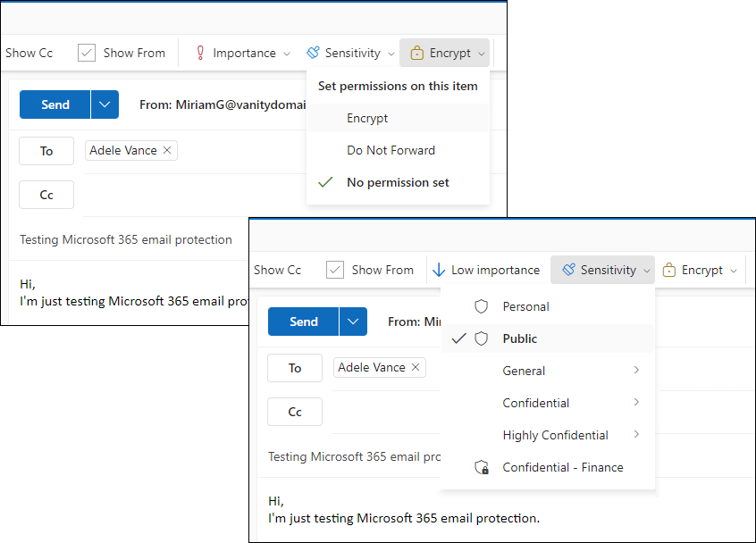The height and width of the screenshot is (543, 756).
Task: Remove Adele Vance recipient in bottom window
Action: (x=416, y=367)
